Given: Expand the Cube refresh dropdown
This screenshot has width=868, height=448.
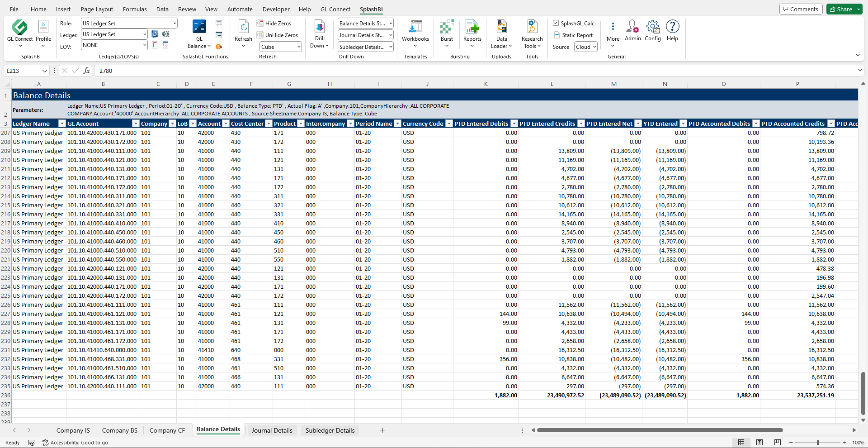Looking at the screenshot, I should (x=299, y=47).
